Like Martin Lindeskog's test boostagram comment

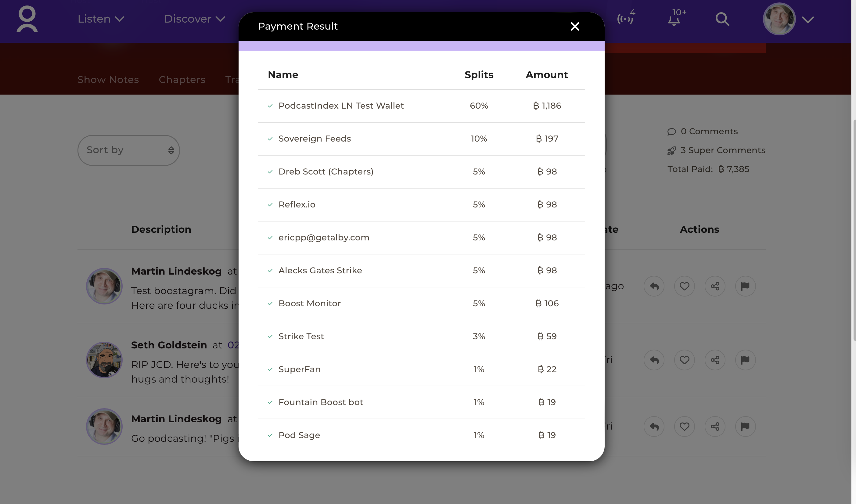point(685,286)
